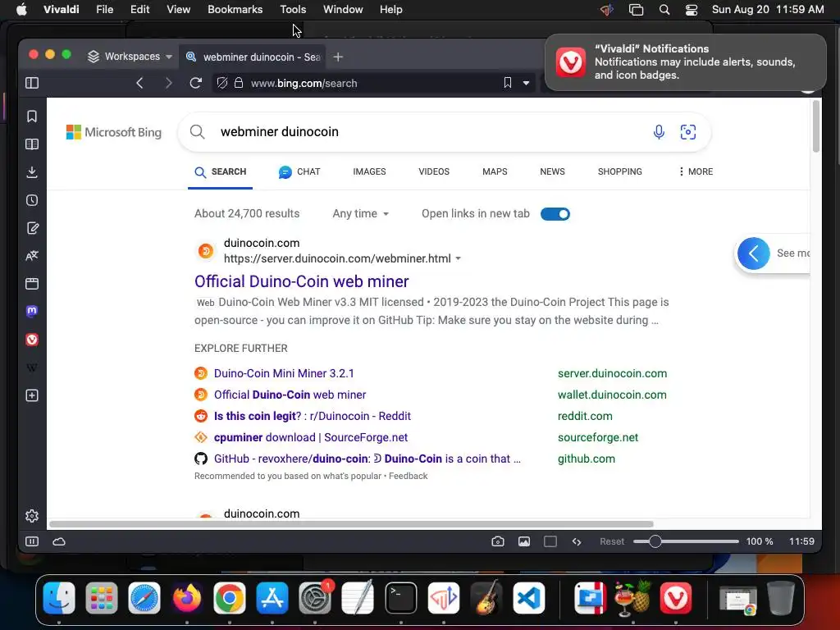This screenshot has height=630, width=840.
Task: Tile tabs status bar icon
Action: [x=550, y=541]
